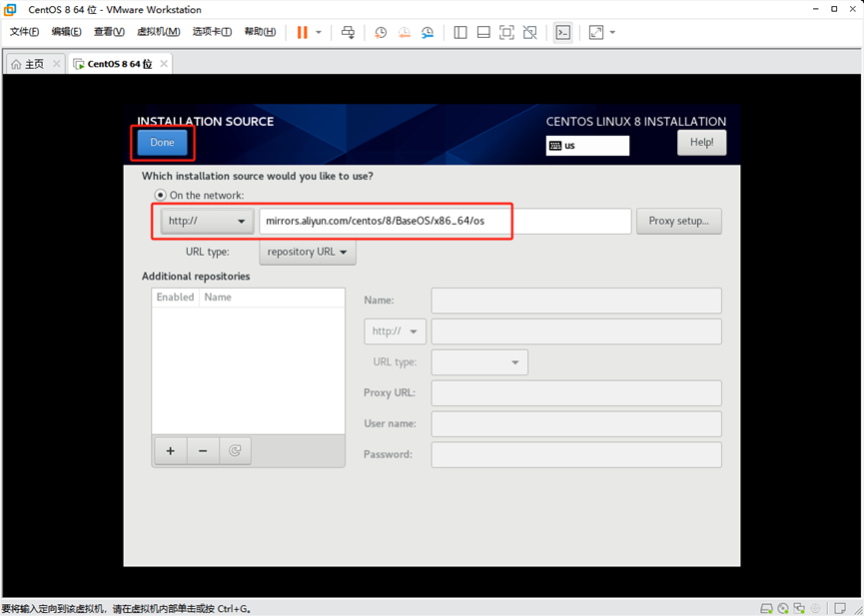The width and height of the screenshot is (864, 616).
Task: Open the 虚拟机(M) menu
Action: [158, 32]
